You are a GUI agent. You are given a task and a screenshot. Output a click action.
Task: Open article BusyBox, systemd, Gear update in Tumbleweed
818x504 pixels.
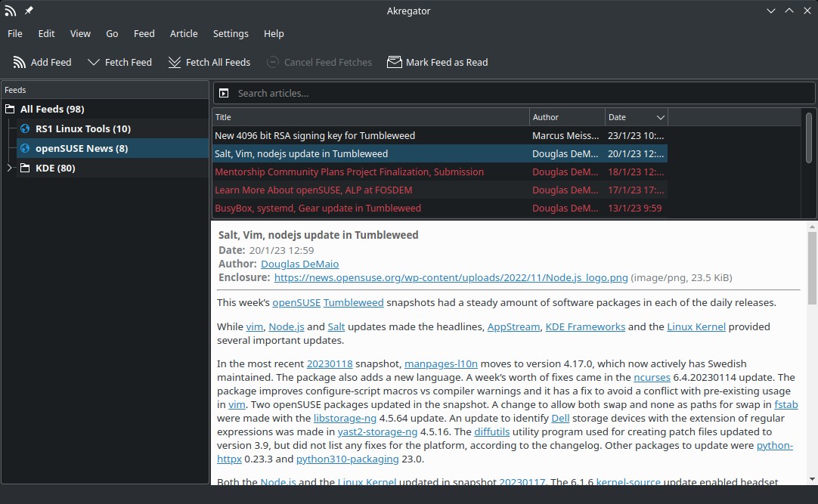318,209
